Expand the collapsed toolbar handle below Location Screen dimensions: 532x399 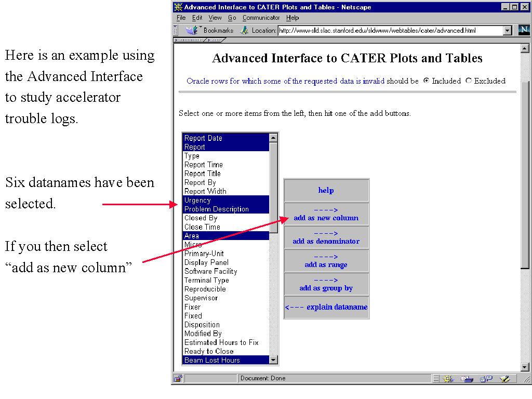pyautogui.click(x=190, y=39)
